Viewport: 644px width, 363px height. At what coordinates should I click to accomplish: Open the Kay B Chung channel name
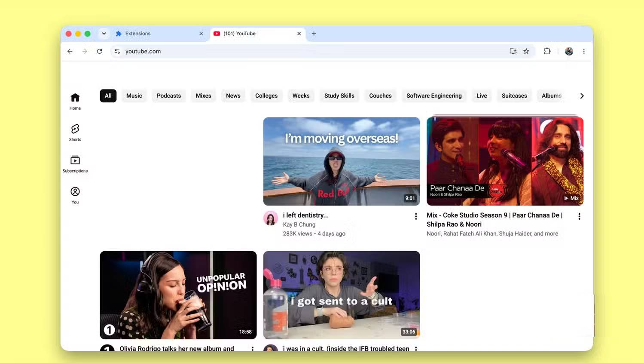click(x=299, y=225)
